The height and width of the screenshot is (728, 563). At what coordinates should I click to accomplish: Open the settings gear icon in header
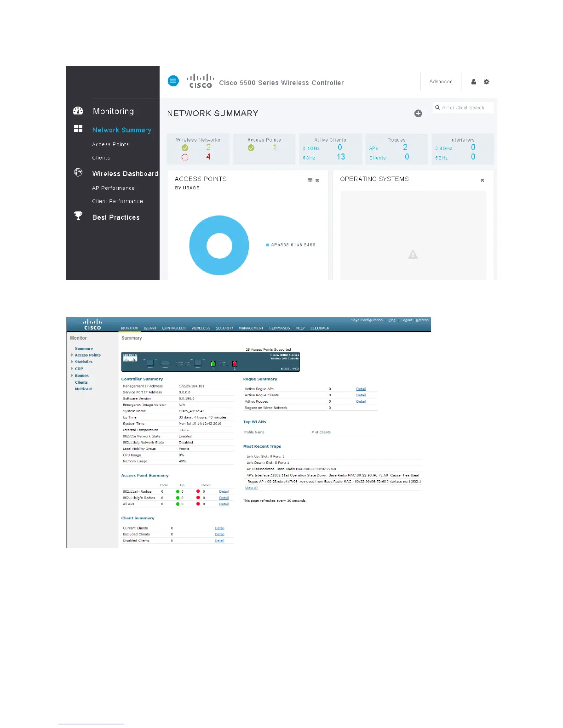tap(487, 82)
